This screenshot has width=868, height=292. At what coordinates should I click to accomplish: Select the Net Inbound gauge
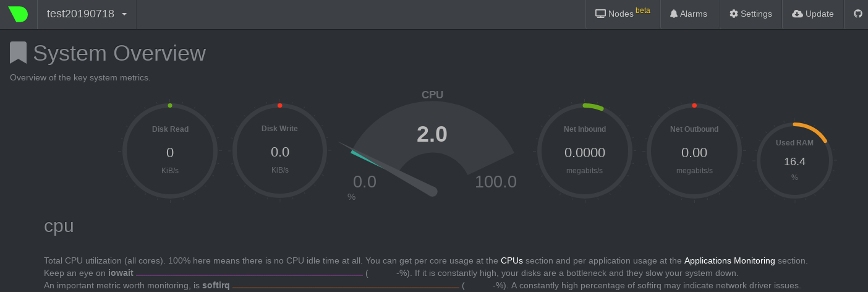pos(585,152)
